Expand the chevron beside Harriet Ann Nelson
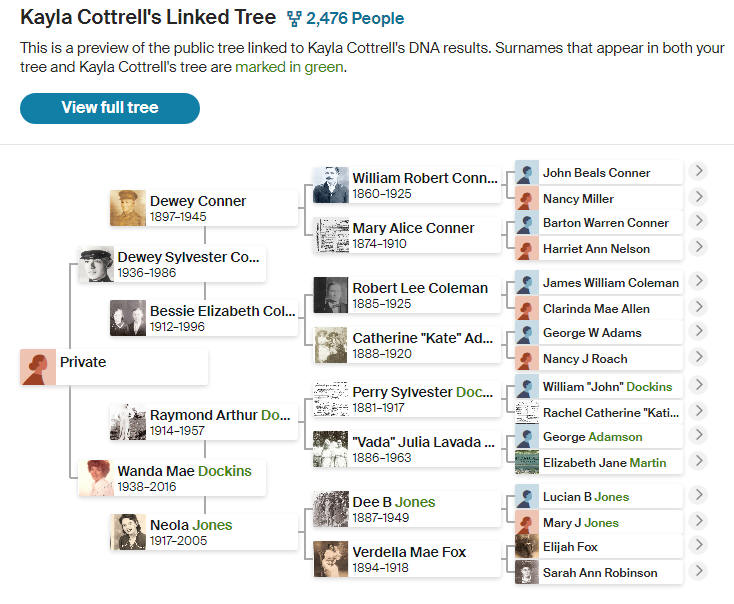Viewport: 734px width, 604px height. [x=698, y=247]
